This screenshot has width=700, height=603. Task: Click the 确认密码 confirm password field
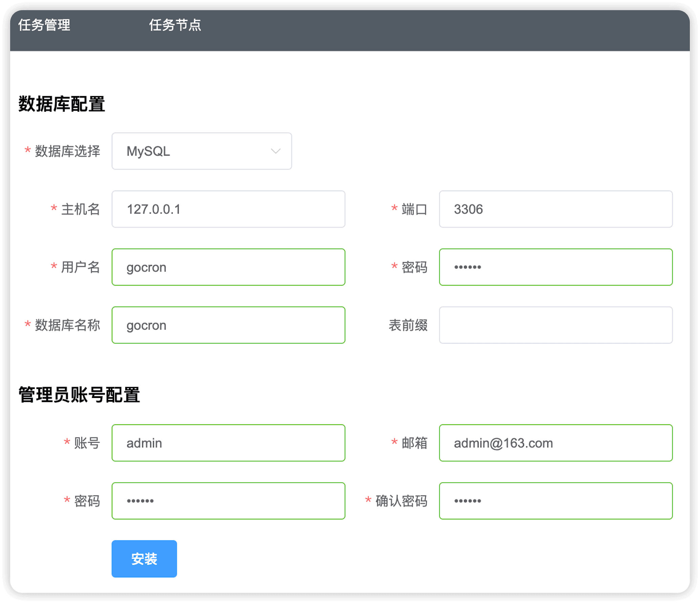tap(555, 501)
